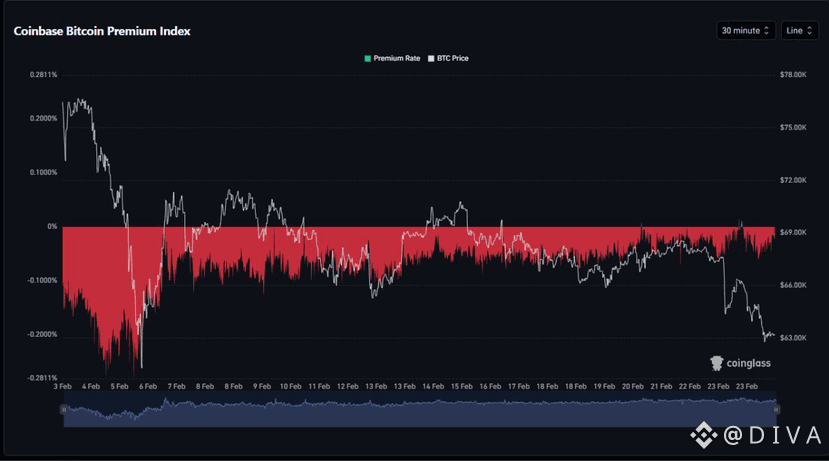The width and height of the screenshot is (829, 461).
Task: Click the $69.00K price axis label
Action: click(793, 232)
